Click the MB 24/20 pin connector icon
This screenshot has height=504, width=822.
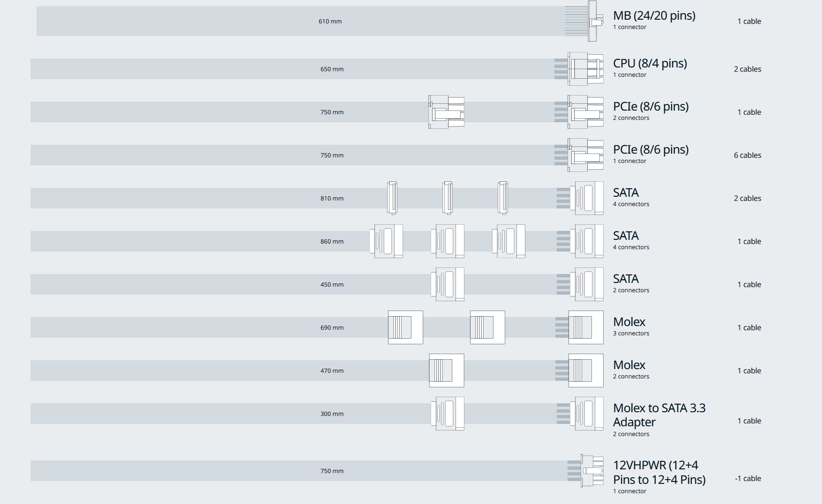[x=592, y=21]
